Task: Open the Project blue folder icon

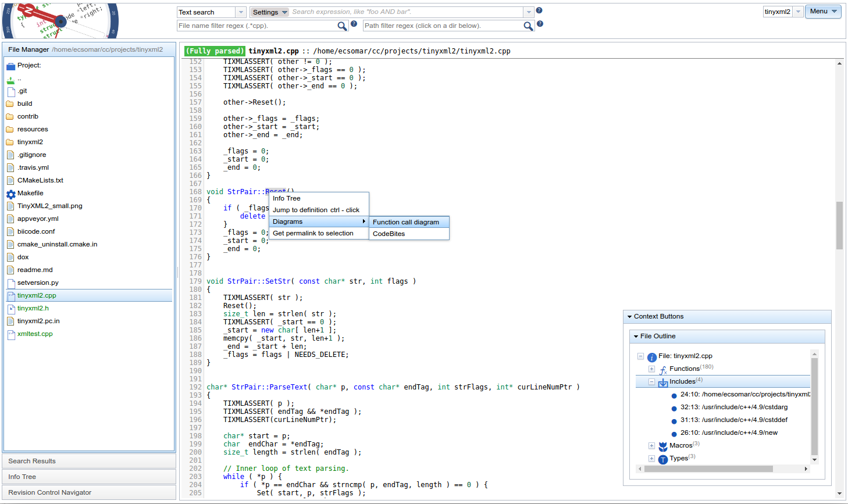Action: [11, 65]
